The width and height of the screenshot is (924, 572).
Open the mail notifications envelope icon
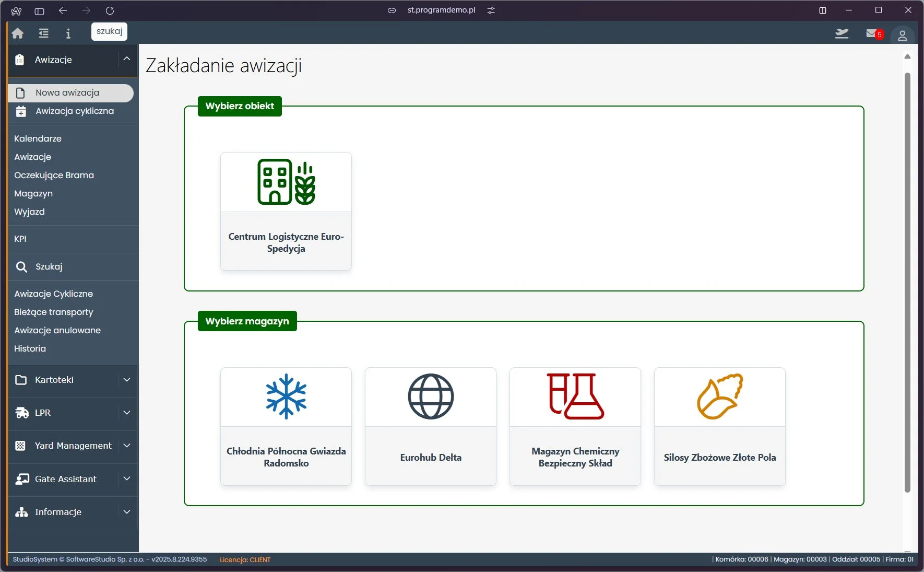pyautogui.click(x=872, y=33)
